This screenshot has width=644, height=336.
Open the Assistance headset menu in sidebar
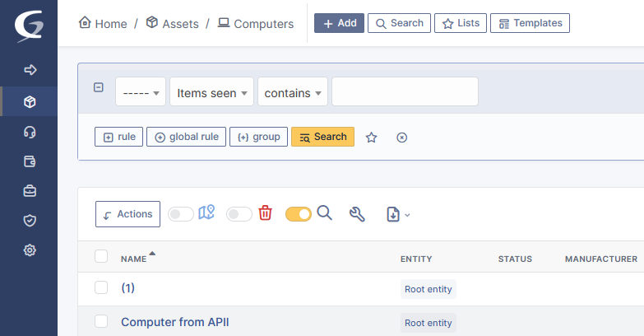click(x=30, y=132)
